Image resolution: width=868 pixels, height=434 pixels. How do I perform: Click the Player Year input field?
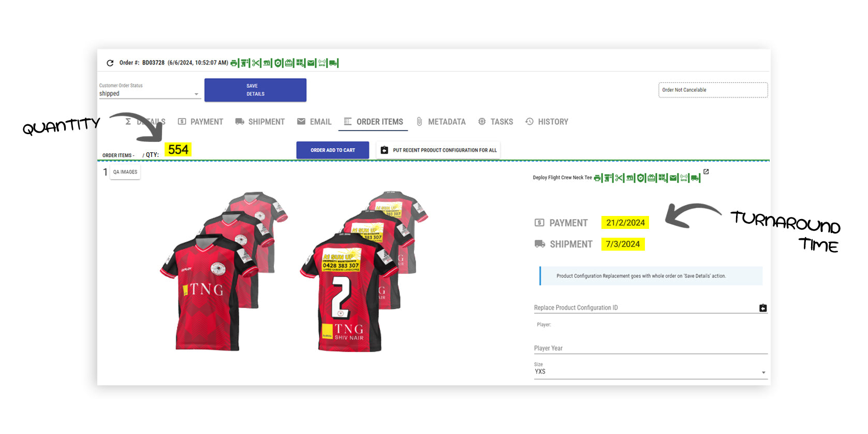click(x=650, y=348)
